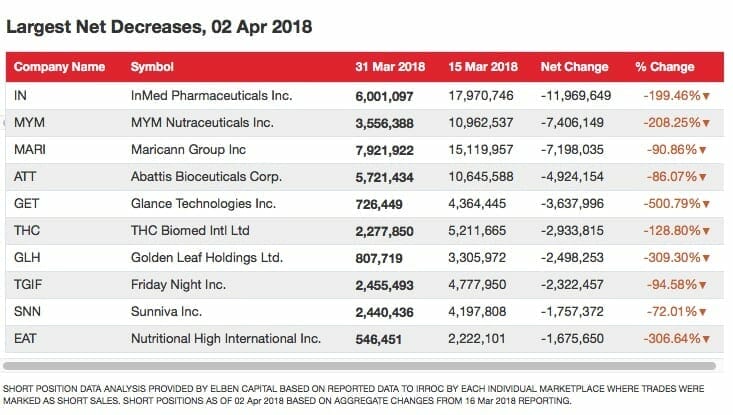Screen dimensions: 733x415
Task: Click down arrow beside -86.07% change
Action: click(703, 178)
